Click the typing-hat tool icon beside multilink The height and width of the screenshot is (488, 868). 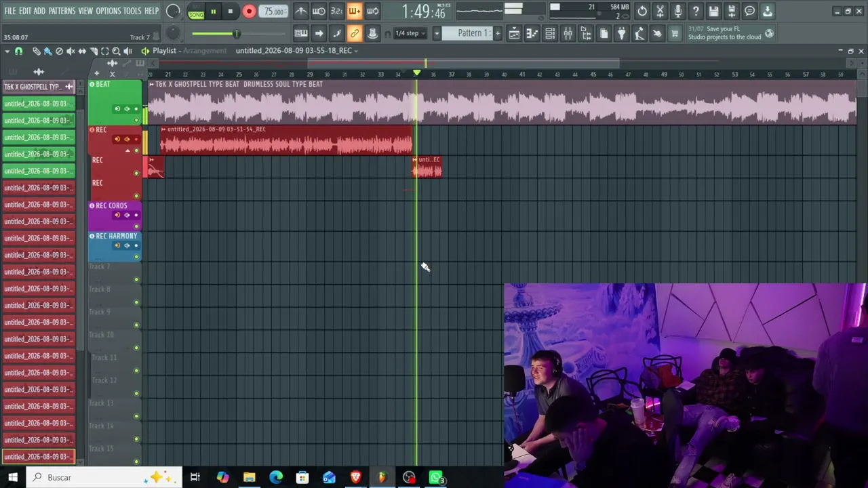coord(372,33)
